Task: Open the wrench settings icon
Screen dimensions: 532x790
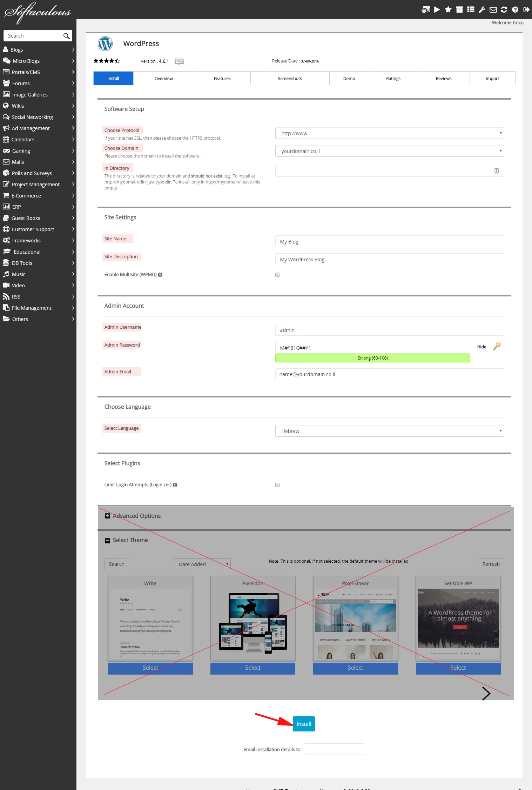Action: pyautogui.click(x=482, y=9)
